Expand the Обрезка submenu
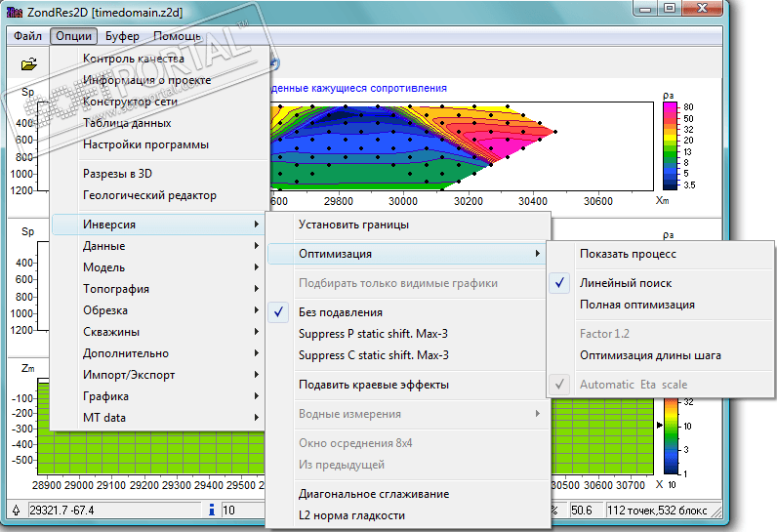Screen dimensions: 777x532 pos(158,310)
